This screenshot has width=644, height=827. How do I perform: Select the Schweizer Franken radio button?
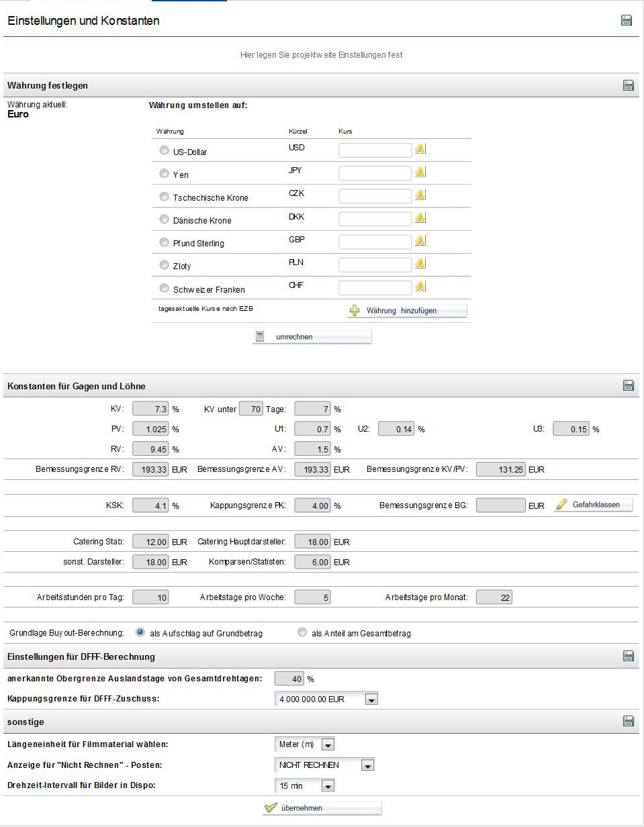tap(164, 289)
